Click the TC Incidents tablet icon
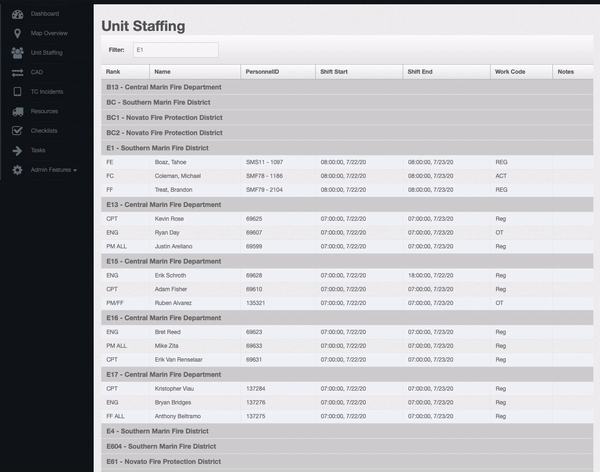The width and height of the screenshot is (600, 472). (x=17, y=91)
